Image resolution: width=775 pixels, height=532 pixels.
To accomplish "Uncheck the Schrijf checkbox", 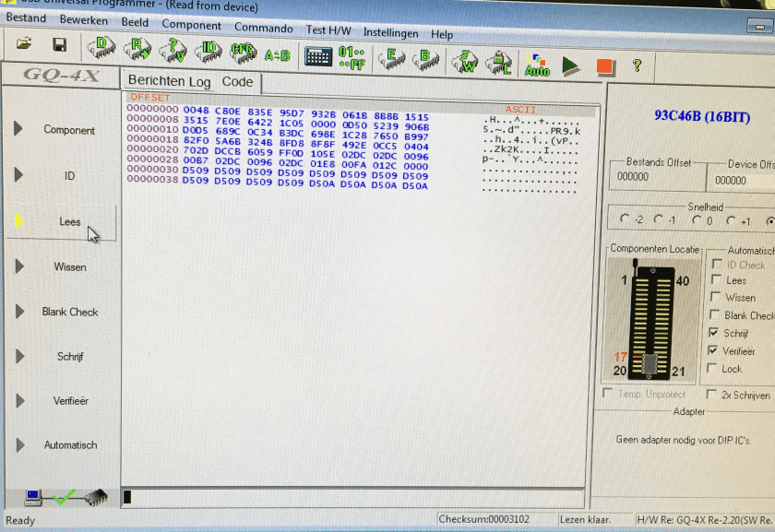I will pyautogui.click(x=714, y=333).
